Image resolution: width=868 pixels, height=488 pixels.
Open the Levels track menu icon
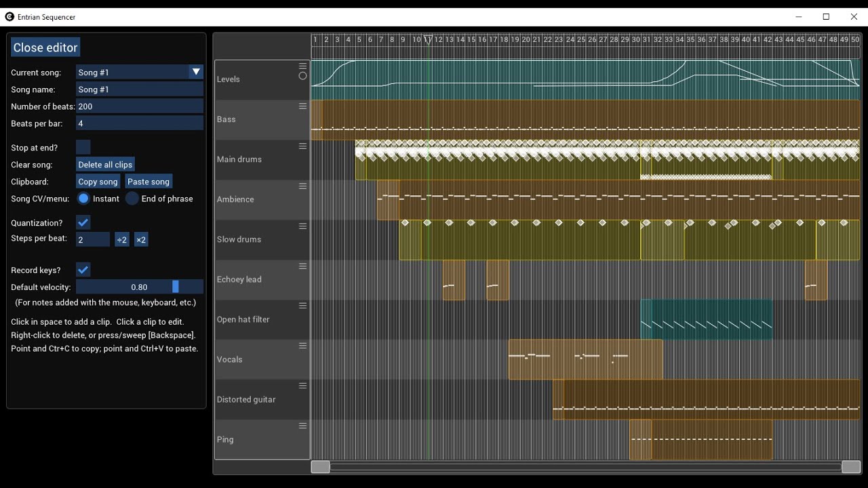pos(302,66)
